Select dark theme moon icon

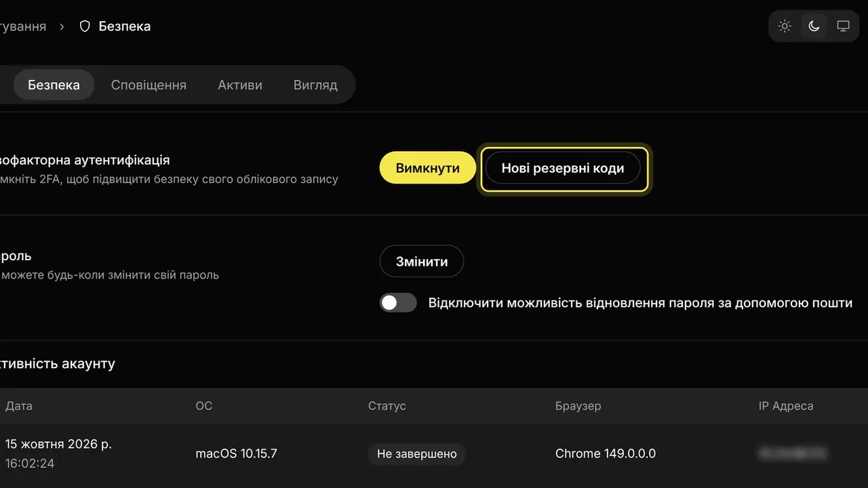[x=814, y=26]
